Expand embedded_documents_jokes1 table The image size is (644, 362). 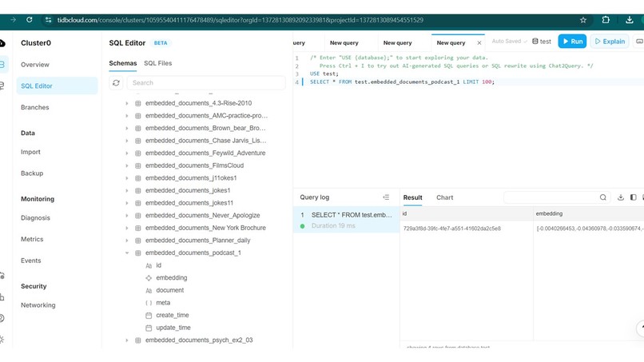pyautogui.click(x=127, y=191)
